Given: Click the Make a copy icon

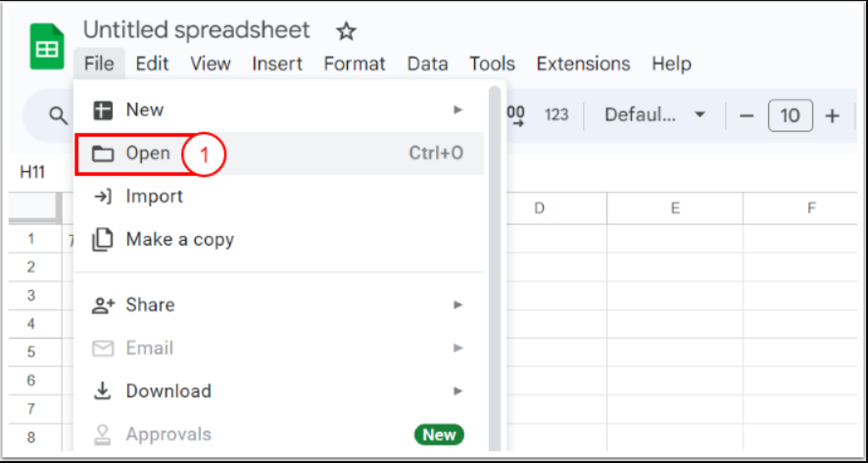Looking at the screenshot, I should pyautogui.click(x=102, y=239).
